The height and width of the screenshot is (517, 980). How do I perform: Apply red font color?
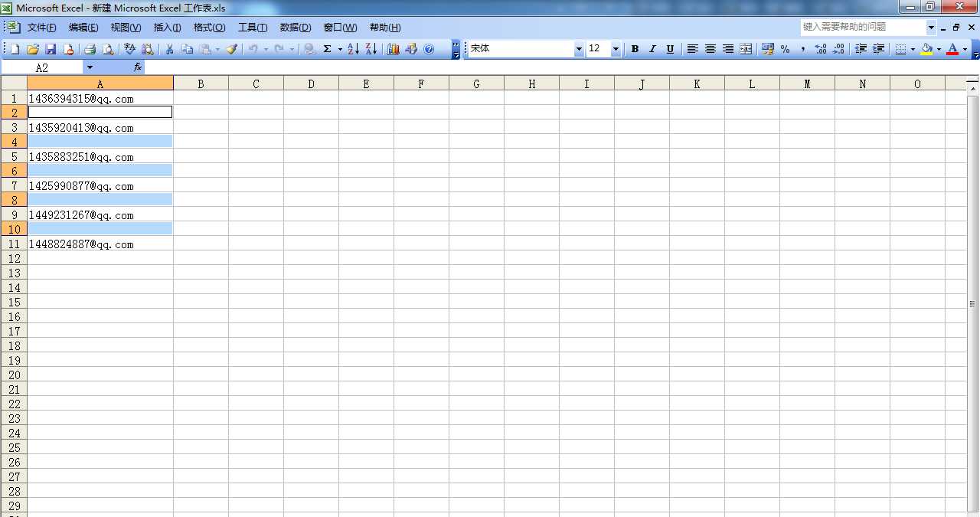952,49
